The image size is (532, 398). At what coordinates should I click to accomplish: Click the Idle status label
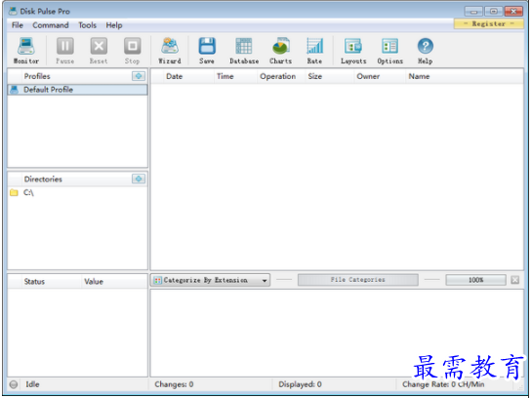click(x=32, y=384)
